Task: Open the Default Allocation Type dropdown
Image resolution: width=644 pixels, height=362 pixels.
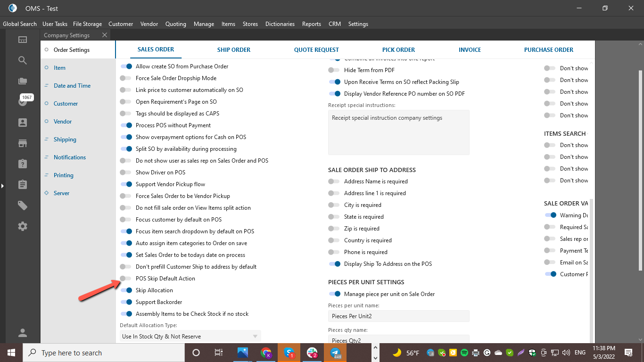Action: 190,337
